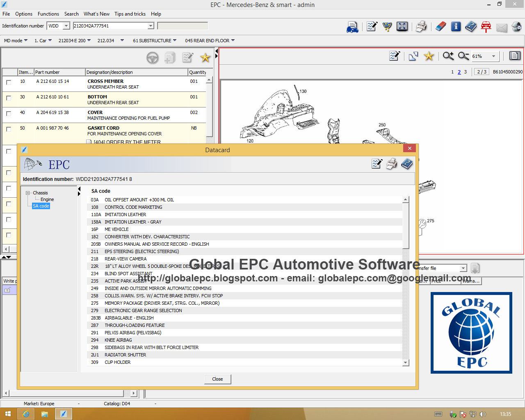Viewport: 525px width, 420px height.
Task: Open the Search menu
Action: (x=71, y=14)
